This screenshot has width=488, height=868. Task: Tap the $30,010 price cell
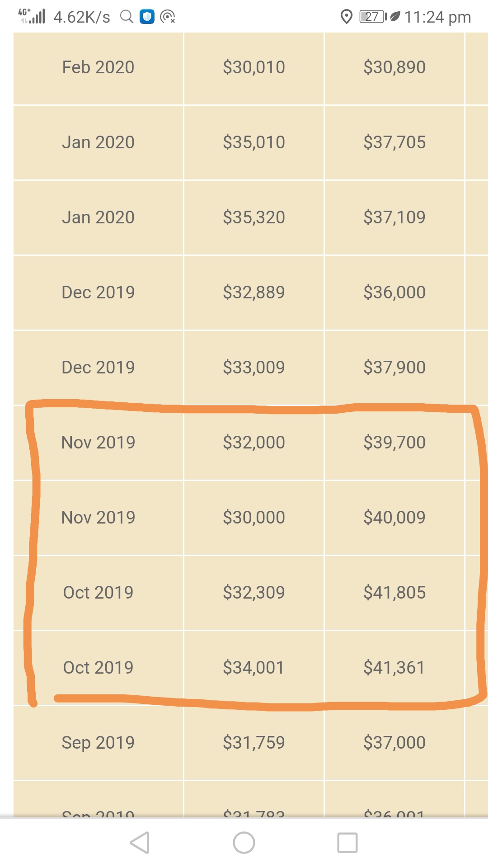[253, 67]
